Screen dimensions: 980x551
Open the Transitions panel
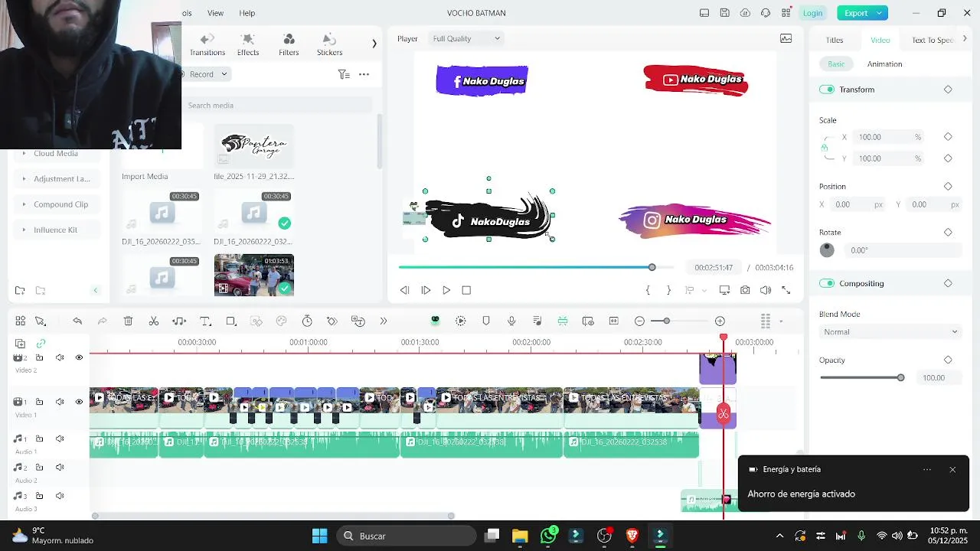(207, 45)
